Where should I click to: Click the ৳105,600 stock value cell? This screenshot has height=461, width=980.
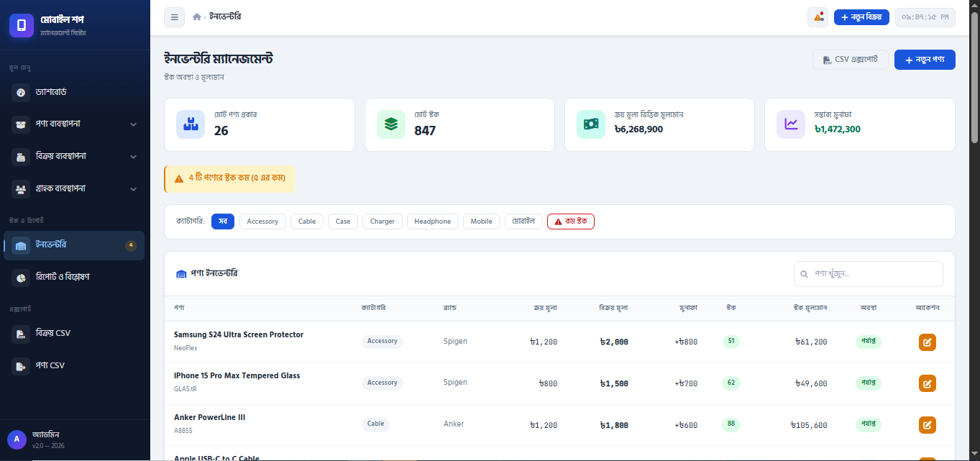(x=809, y=425)
